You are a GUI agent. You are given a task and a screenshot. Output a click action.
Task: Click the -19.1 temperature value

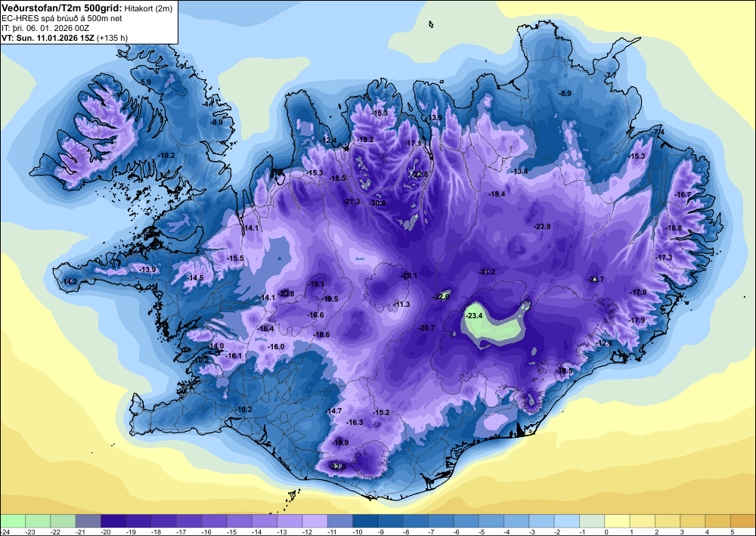pyautogui.click(x=316, y=284)
